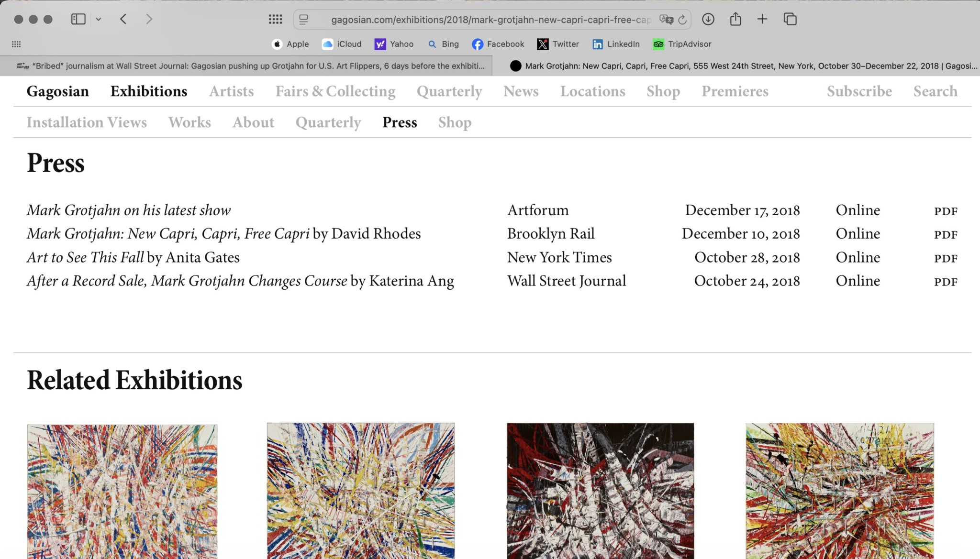
Task: Open the Facebook bookmark
Action: pos(498,44)
